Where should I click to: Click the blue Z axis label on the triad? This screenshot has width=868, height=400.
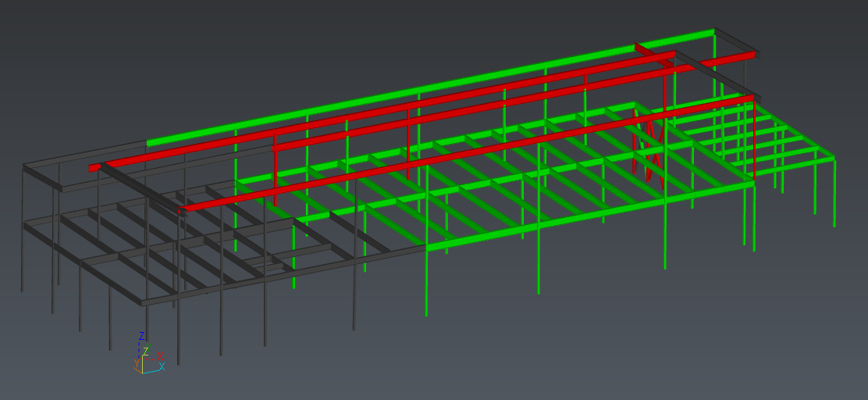pyautogui.click(x=141, y=336)
